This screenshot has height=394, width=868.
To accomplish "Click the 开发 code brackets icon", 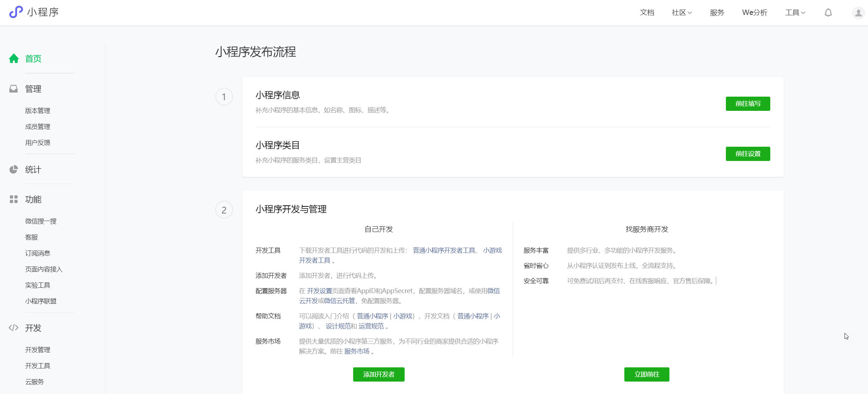I will (14, 328).
